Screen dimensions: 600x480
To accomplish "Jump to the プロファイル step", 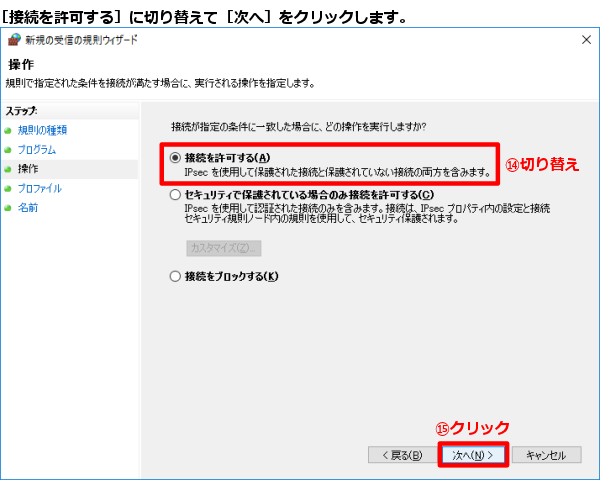I will (x=40, y=188).
